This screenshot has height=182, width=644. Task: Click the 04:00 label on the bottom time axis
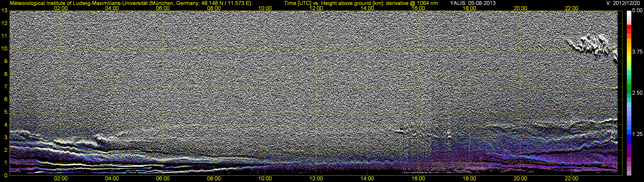point(112,179)
